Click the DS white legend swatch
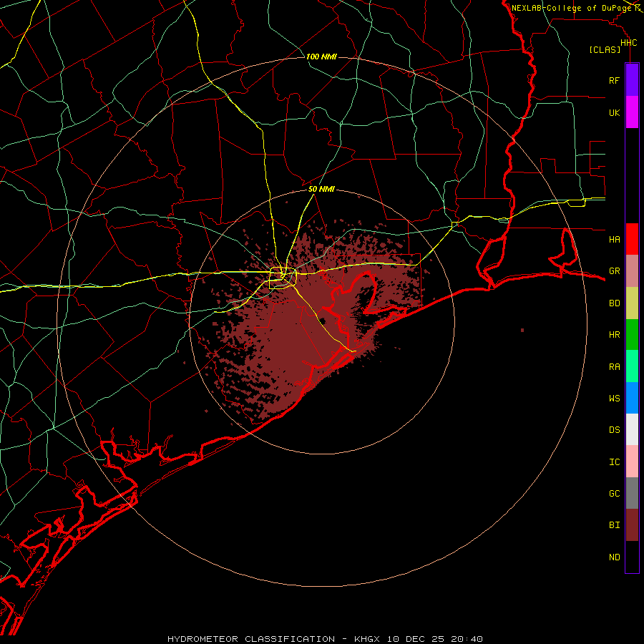 click(632, 429)
